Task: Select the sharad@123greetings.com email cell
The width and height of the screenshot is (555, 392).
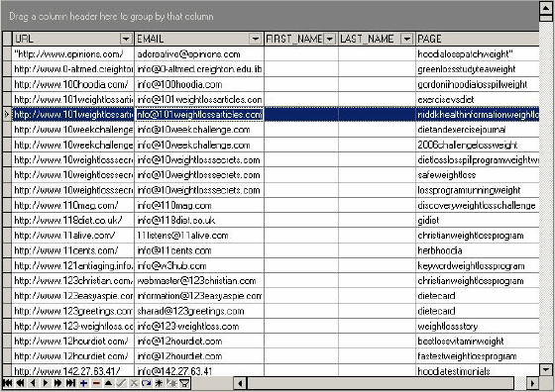Action: pos(199,311)
